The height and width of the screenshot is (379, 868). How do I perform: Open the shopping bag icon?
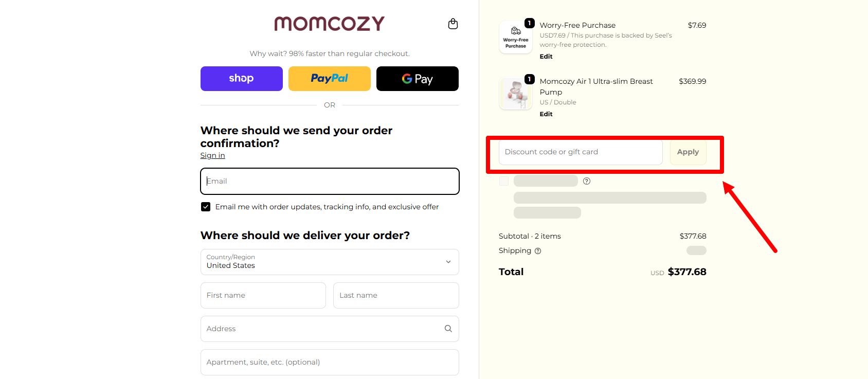click(453, 23)
